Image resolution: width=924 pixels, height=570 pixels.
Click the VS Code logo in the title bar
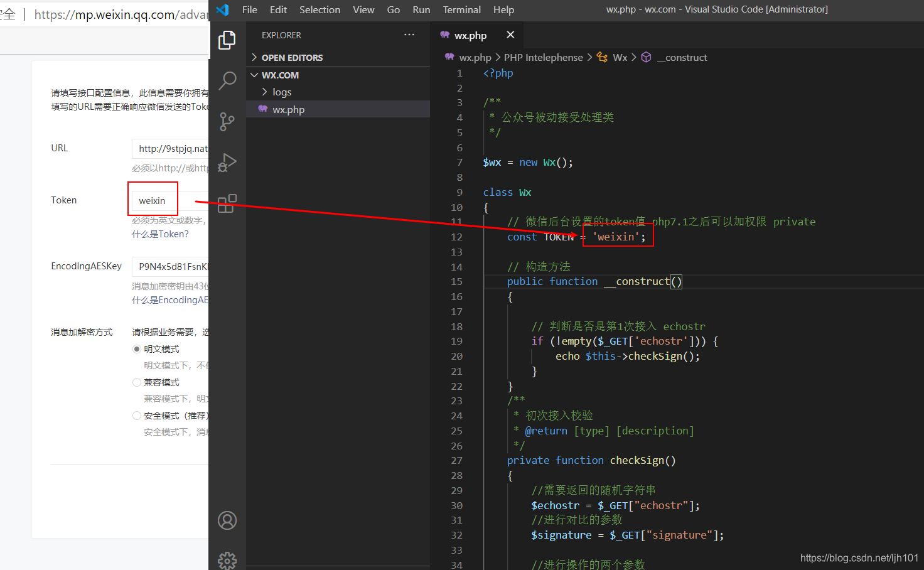click(222, 9)
